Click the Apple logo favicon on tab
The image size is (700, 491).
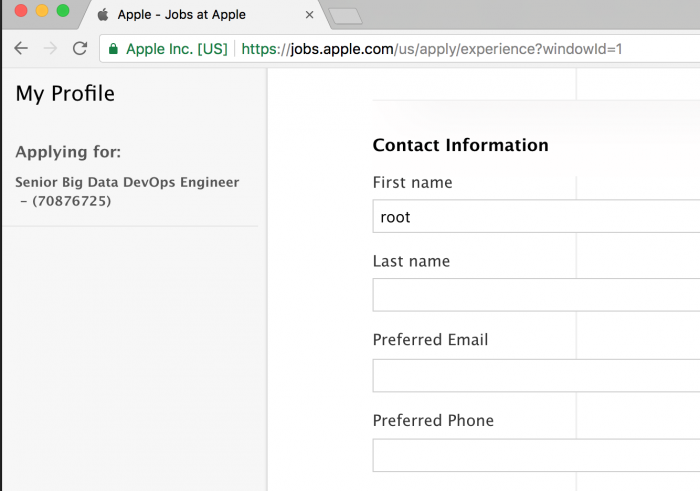[x=103, y=15]
